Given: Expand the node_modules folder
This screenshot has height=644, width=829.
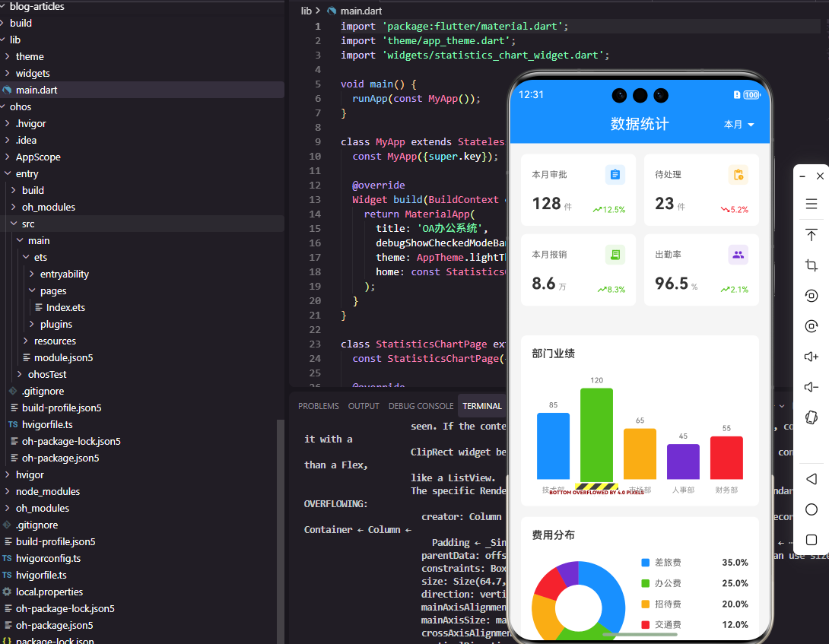Looking at the screenshot, I should click(x=8, y=491).
